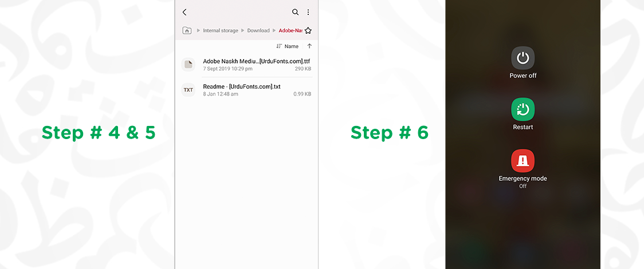
Task: Open search with the magnifier icon
Action: 295,12
